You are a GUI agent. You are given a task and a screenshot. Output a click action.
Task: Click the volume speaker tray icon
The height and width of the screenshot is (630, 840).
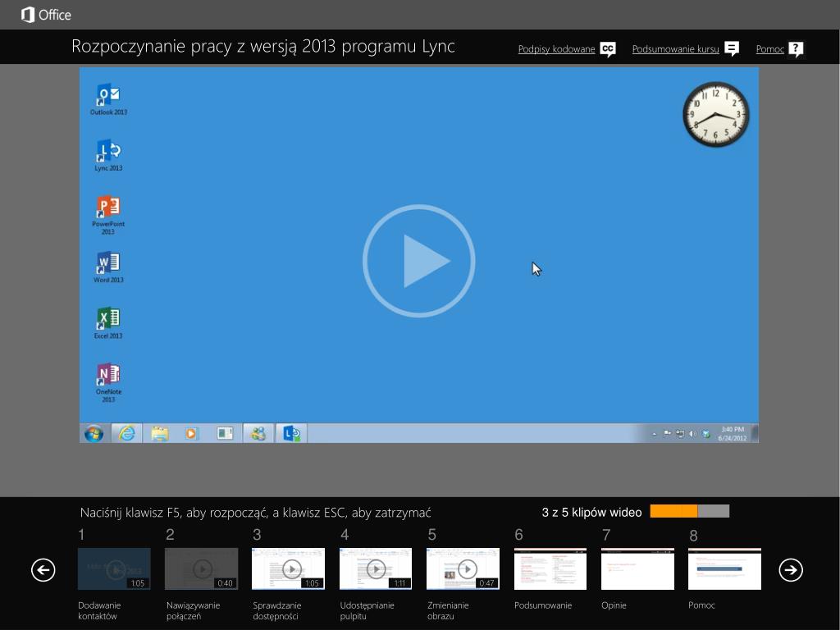click(x=692, y=434)
